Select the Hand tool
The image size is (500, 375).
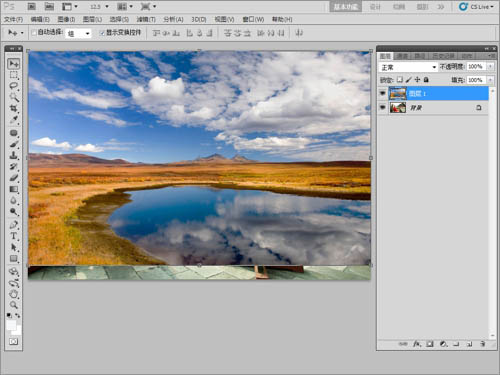point(14,294)
